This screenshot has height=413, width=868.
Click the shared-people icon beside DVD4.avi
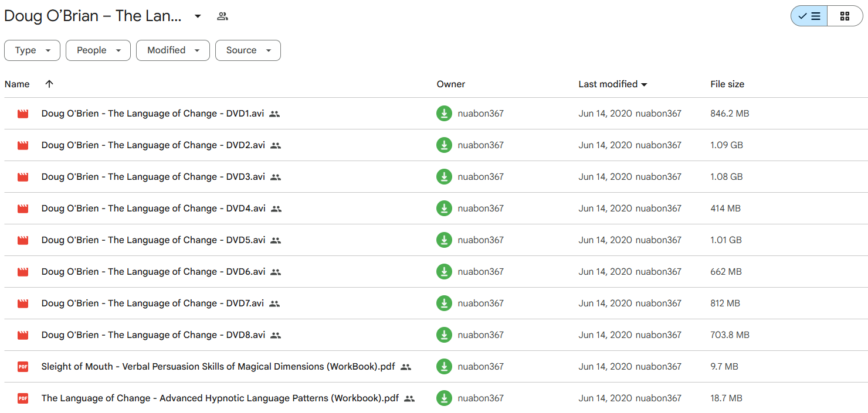coord(276,209)
